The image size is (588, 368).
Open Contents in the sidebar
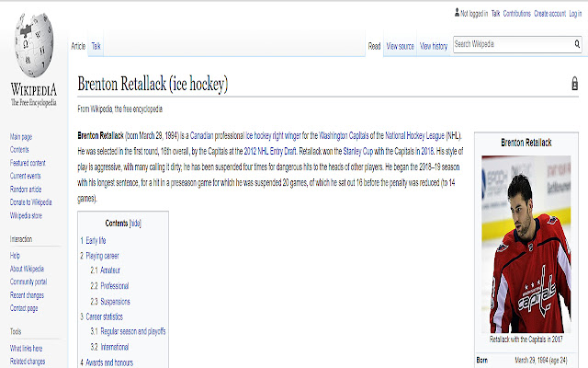coord(19,150)
